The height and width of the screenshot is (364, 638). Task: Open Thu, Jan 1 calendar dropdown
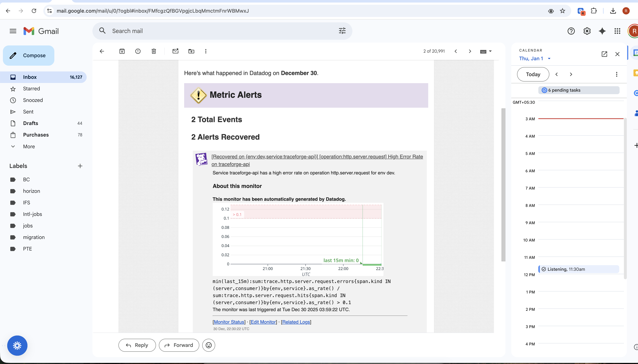click(x=549, y=58)
